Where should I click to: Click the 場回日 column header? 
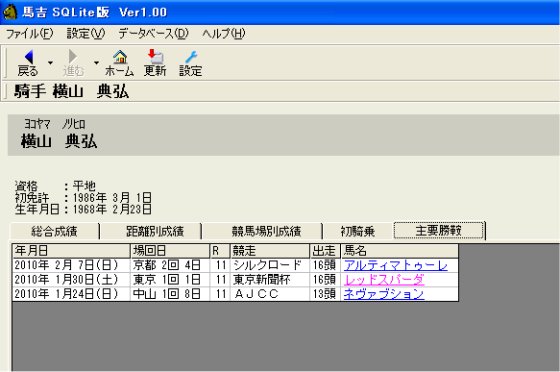170,251
